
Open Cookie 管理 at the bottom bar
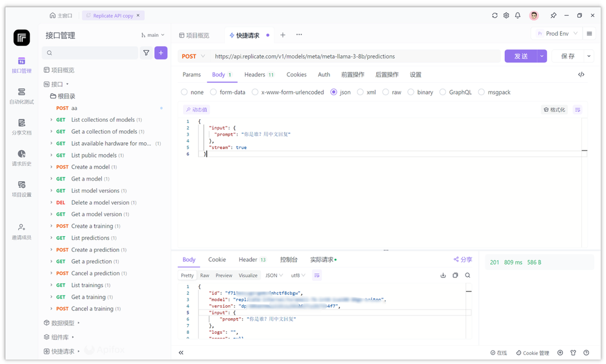click(x=531, y=352)
